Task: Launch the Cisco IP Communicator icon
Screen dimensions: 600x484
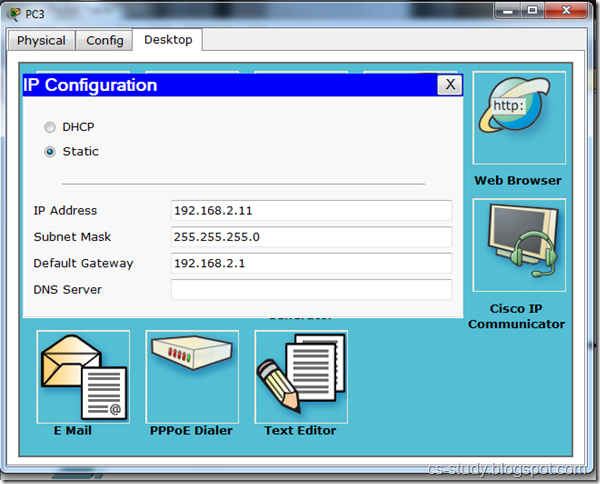Action: [x=519, y=245]
